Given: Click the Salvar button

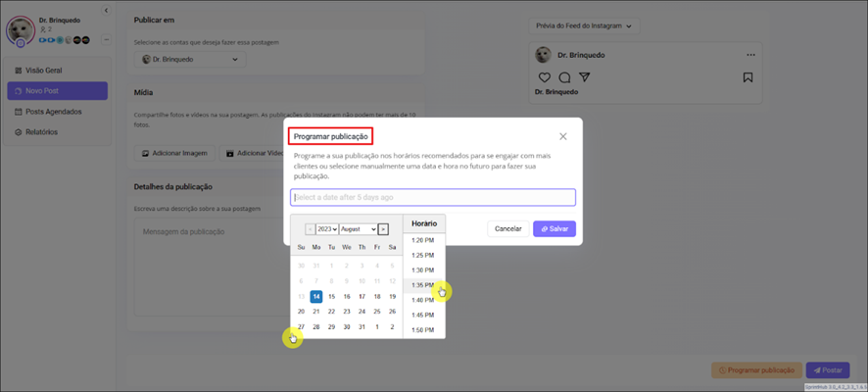Looking at the screenshot, I should pos(554,228).
